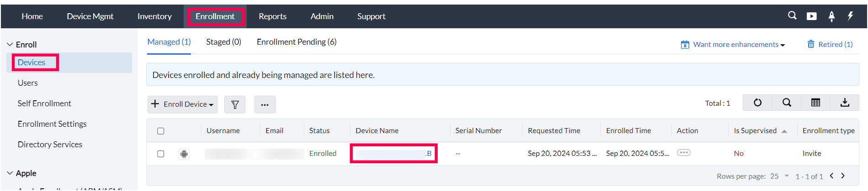Open the Inventory menu
This screenshot has width=868, height=191.
coord(154,16)
